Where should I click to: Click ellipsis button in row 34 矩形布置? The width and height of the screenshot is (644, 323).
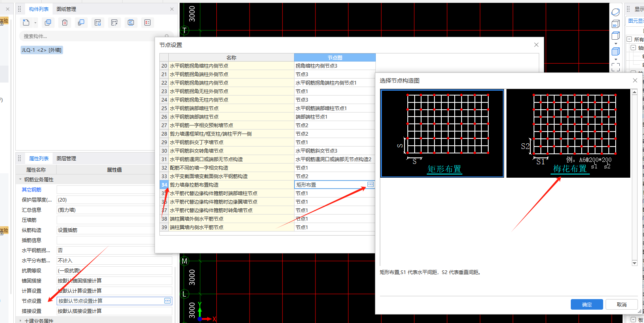(371, 185)
